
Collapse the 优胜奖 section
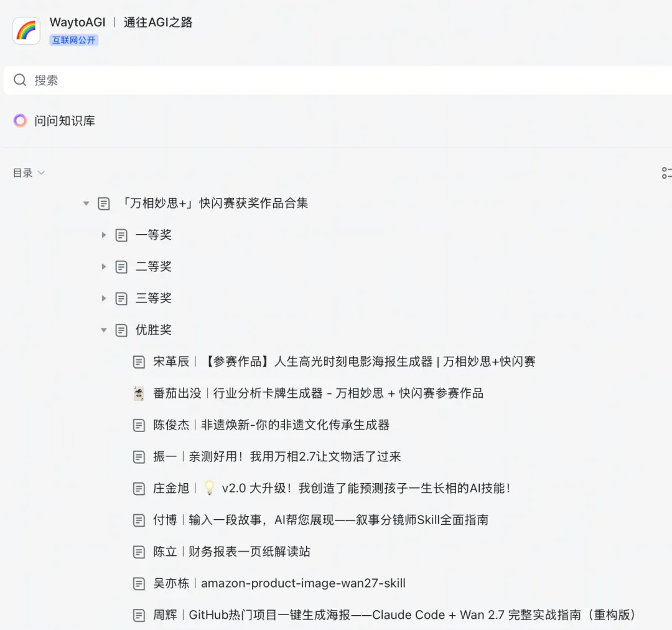[x=103, y=330]
